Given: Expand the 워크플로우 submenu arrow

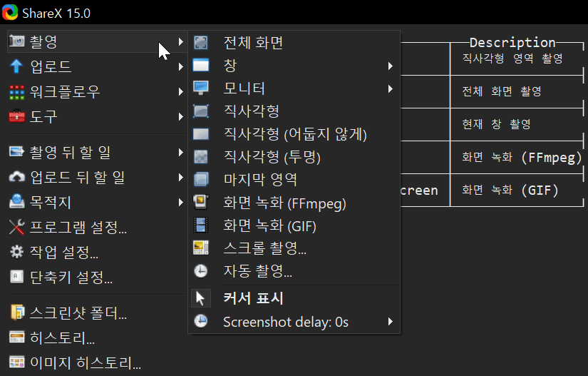Looking at the screenshot, I should [181, 91].
